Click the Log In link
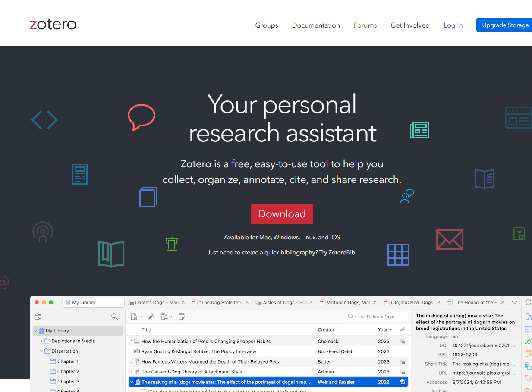The width and height of the screenshot is (532, 392). click(453, 25)
